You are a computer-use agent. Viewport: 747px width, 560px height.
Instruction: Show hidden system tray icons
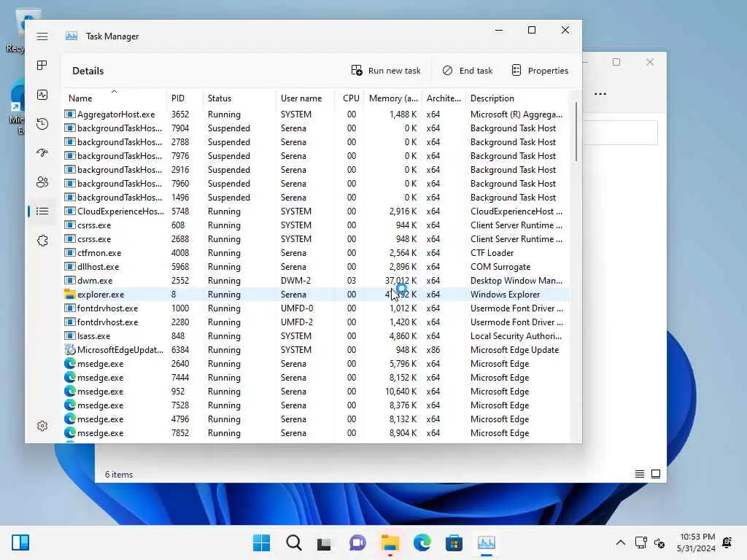pos(620,542)
